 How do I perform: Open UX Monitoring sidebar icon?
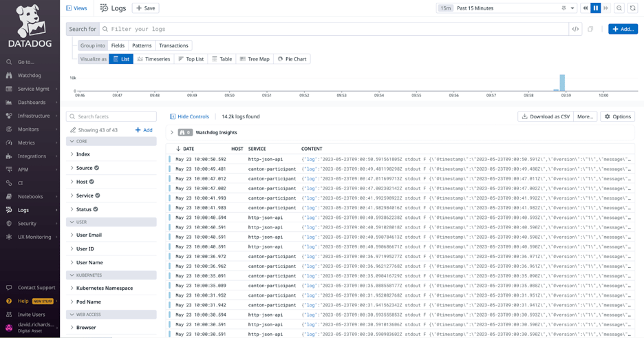click(9, 237)
